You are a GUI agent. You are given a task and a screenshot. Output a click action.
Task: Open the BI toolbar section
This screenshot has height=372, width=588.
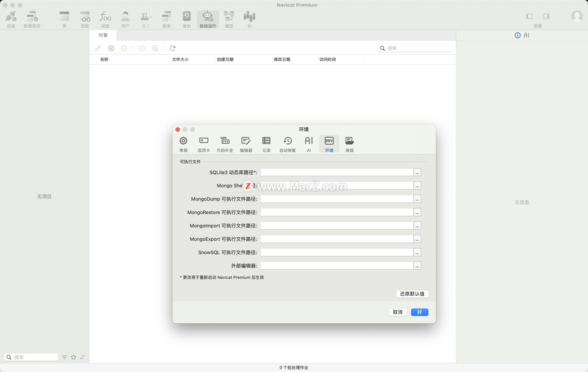[249, 19]
